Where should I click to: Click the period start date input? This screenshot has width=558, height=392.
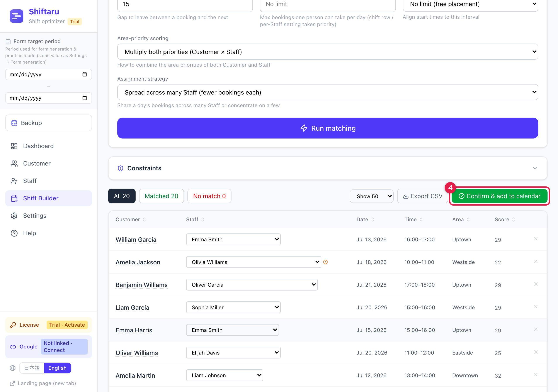pyautogui.click(x=49, y=74)
